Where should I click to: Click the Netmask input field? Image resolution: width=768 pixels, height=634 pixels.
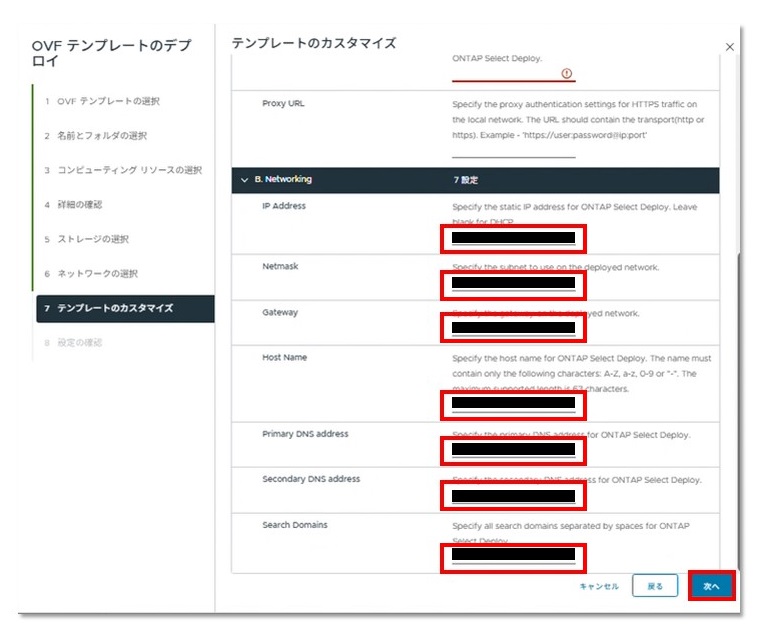tap(513, 284)
